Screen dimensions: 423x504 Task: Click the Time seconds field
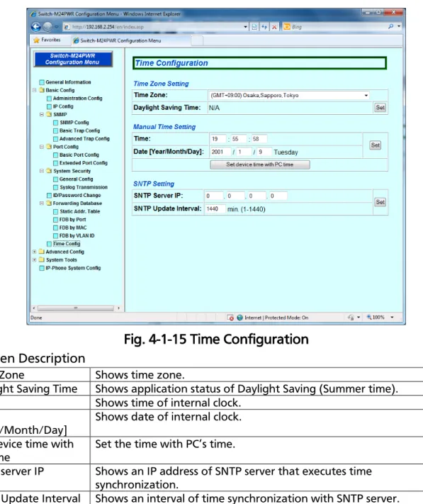259,139
